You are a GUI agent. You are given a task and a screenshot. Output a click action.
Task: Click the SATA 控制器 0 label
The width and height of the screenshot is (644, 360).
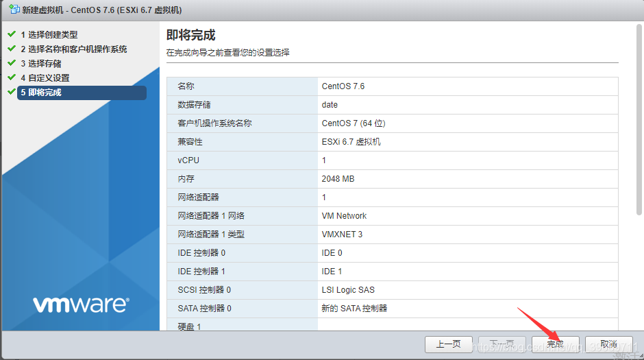pyautogui.click(x=204, y=308)
